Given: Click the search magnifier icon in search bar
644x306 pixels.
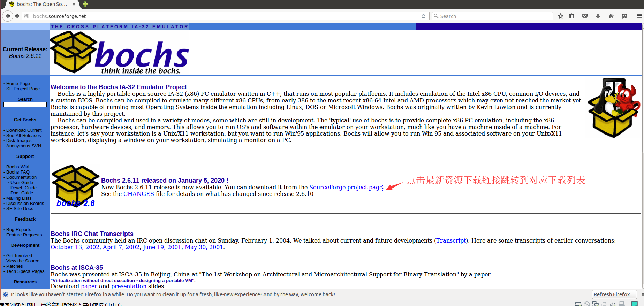Looking at the screenshot, I should click(436, 16).
